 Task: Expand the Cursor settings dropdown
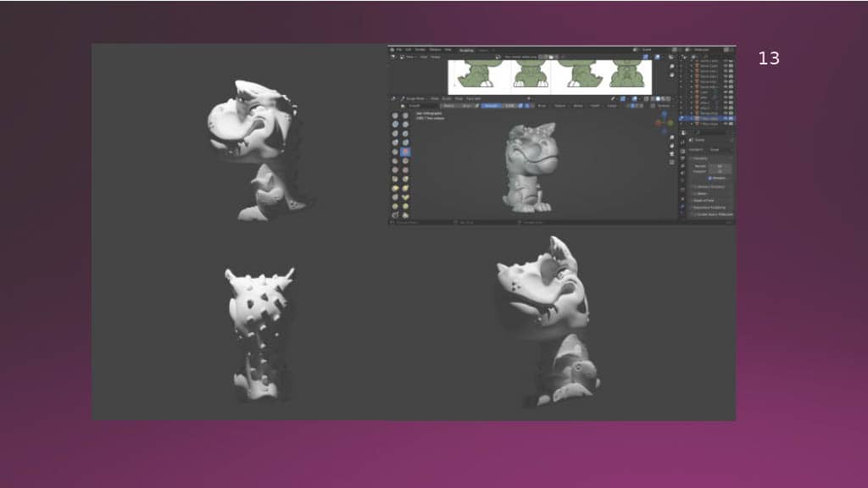tap(612, 106)
